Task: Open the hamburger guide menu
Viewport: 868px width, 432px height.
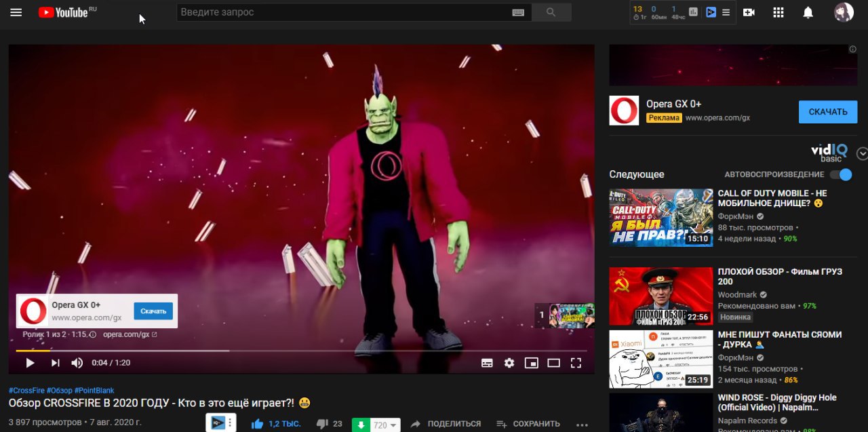Action: (x=16, y=12)
